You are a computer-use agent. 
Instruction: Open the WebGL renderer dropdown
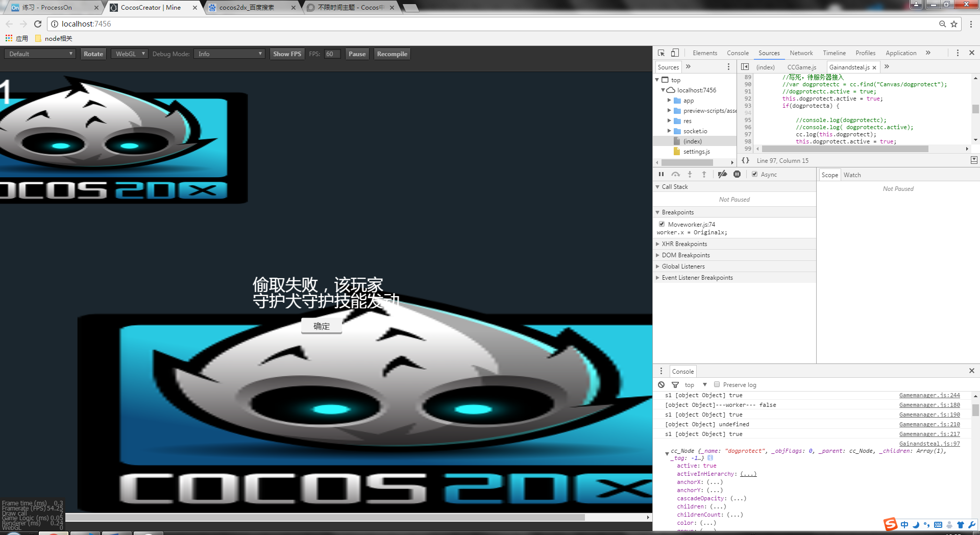pos(130,54)
